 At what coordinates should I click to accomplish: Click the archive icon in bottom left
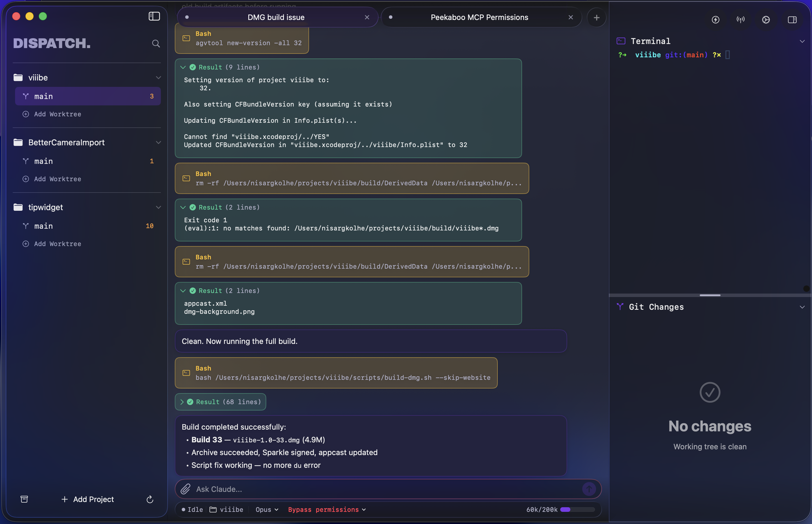coord(24,499)
